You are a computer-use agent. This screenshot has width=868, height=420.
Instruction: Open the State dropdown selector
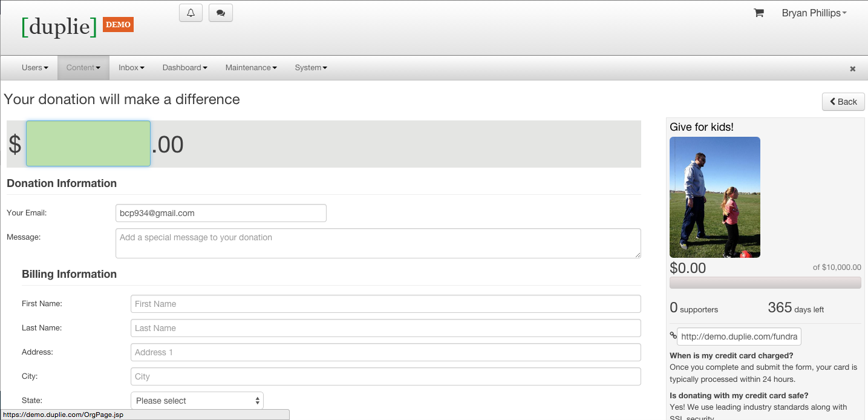[x=197, y=401]
